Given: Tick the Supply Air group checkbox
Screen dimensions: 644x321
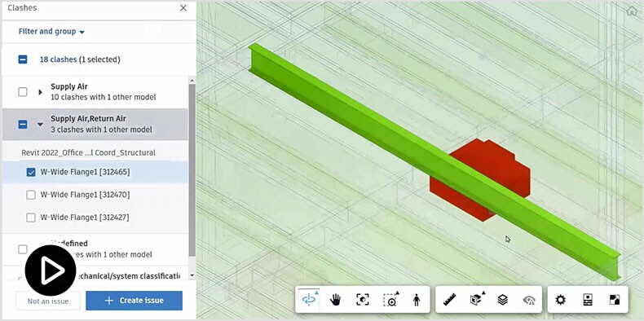Looking at the screenshot, I should click(23, 92).
